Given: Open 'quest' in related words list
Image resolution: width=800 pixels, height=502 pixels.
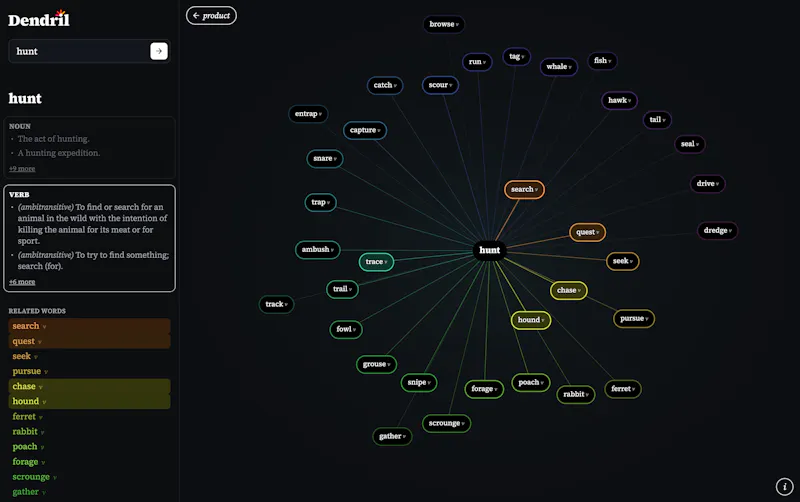Looking at the screenshot, I should click(x=89, y=341).
